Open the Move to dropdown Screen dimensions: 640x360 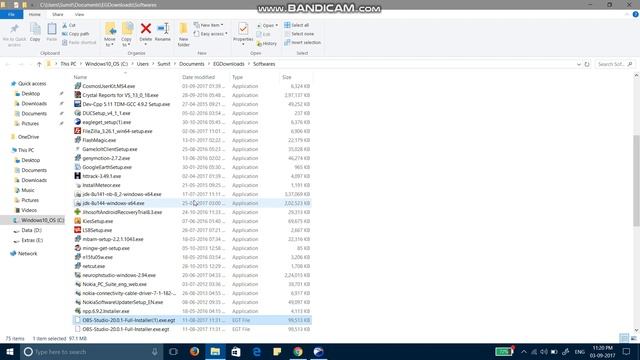[x=110, y=35]
